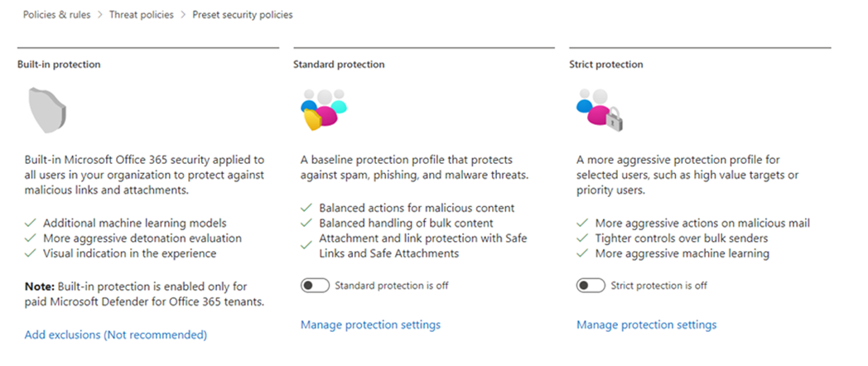
Task: Select Preset security policies breadcrumb
Action: point(243,15)
